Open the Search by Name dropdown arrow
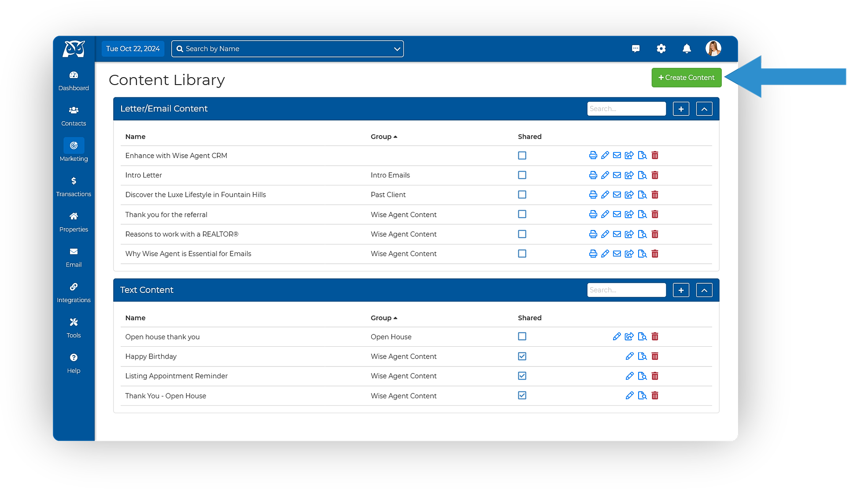 pyautogui.click(x=397, y=49)
